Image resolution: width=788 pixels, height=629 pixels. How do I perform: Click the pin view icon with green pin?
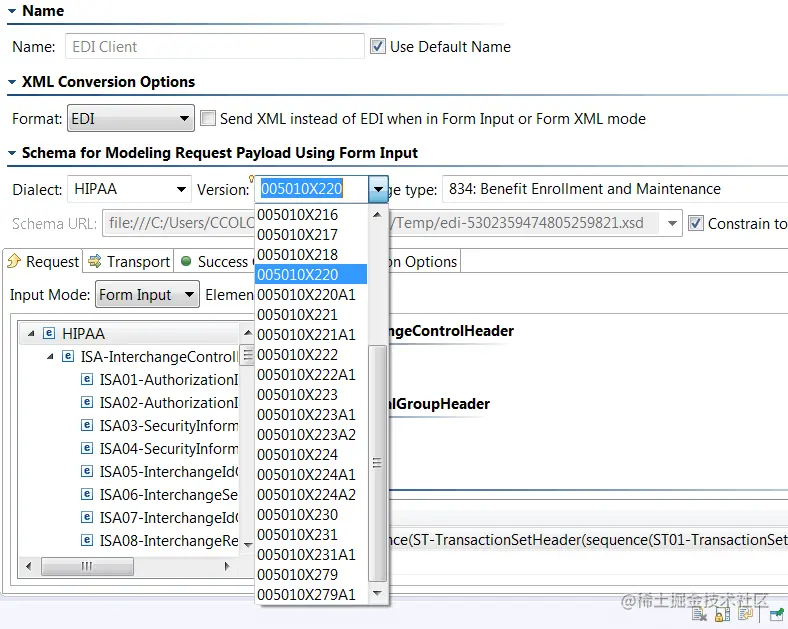[x=777, y=613]
